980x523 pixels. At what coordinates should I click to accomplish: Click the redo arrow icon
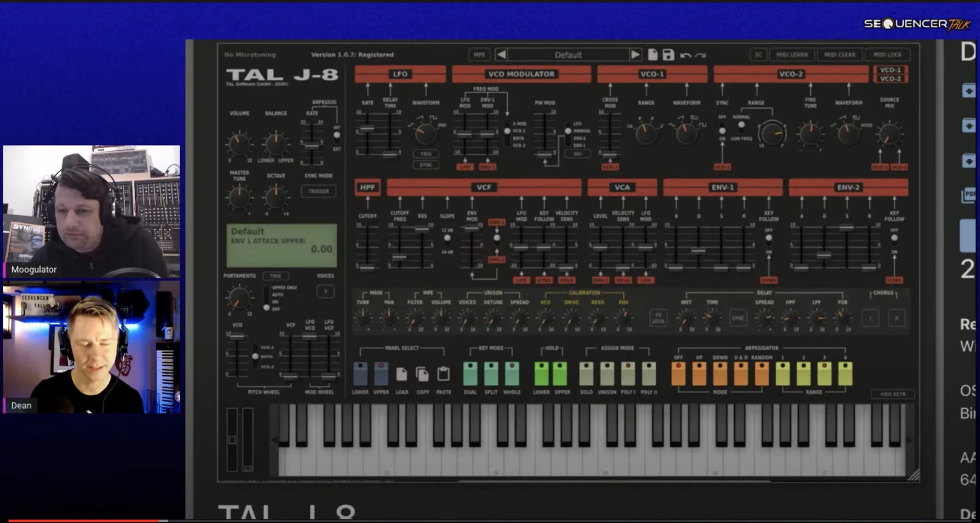point(700,55)
